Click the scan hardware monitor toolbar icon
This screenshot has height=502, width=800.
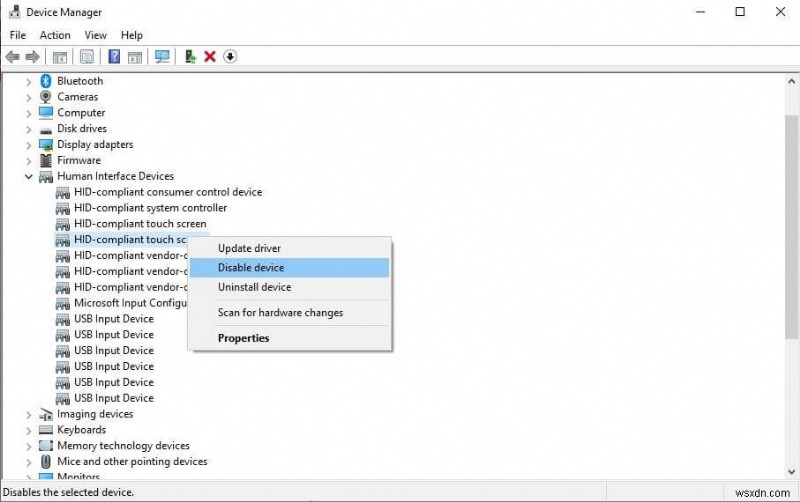(162, 57)
